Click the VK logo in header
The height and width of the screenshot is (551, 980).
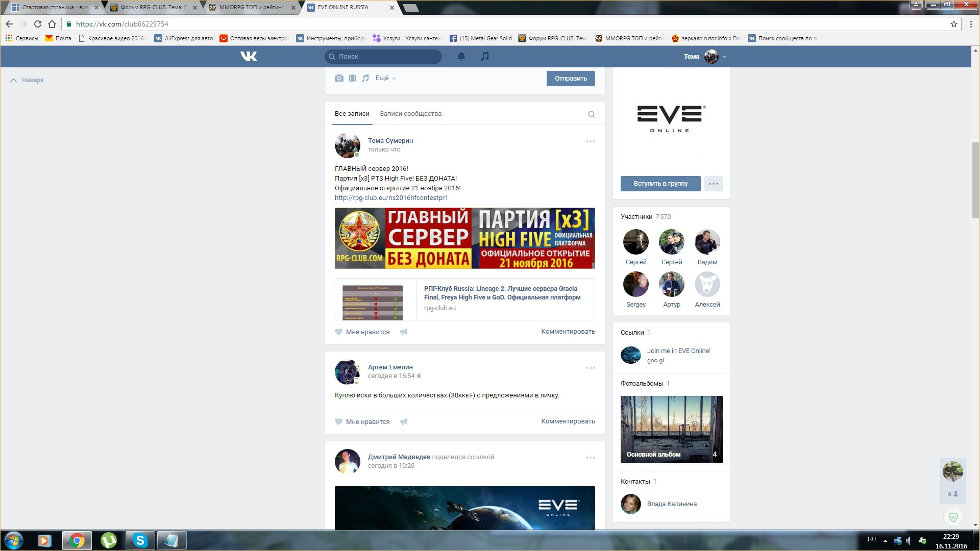point(249,56)
